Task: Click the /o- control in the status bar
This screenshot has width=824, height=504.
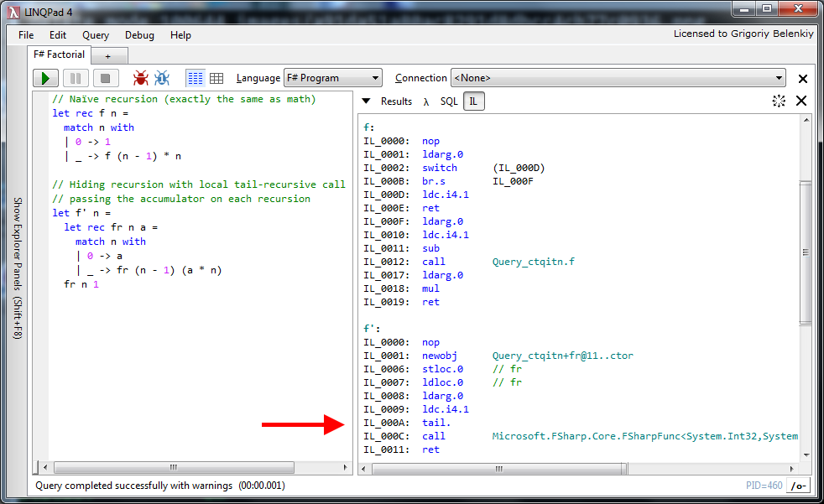Action: pyautogui.click(x=797, y=486)
